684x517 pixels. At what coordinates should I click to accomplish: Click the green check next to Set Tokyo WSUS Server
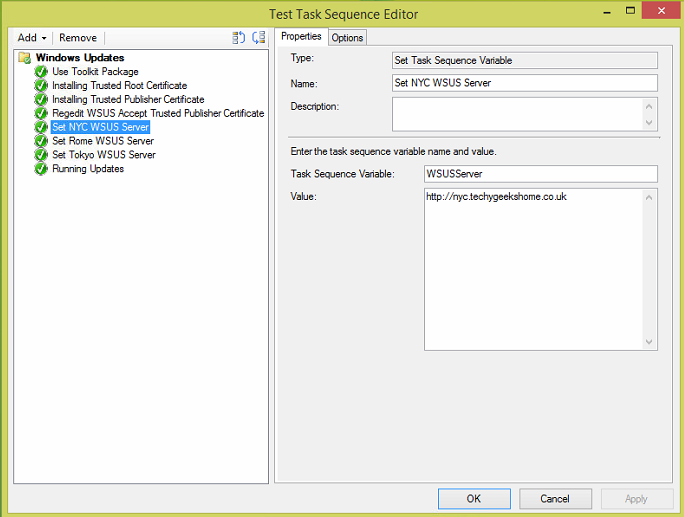[41, 155]
